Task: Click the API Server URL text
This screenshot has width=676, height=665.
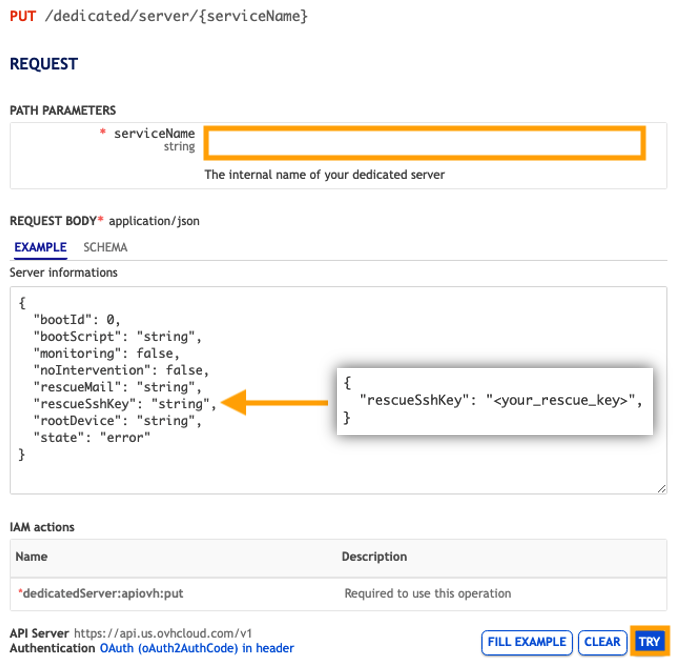Action: (163, 633)
